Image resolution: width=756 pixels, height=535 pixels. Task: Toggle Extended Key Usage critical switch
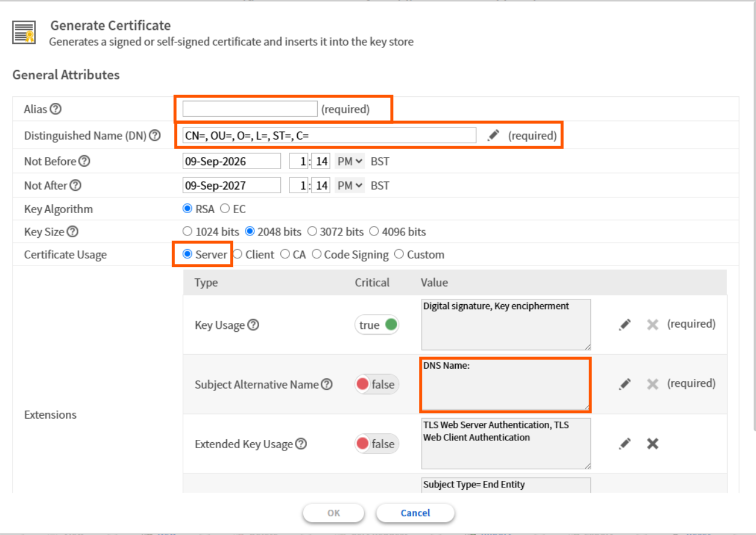coord(377,444)
